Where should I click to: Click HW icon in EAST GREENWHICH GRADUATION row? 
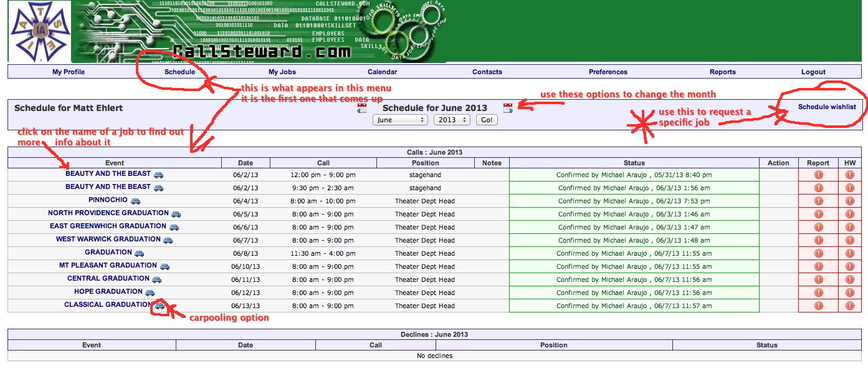(849, 227)
